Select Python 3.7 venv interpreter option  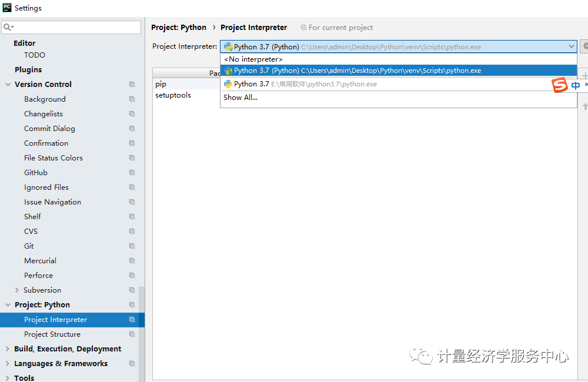pyautogui.click(x=398, y=71)
